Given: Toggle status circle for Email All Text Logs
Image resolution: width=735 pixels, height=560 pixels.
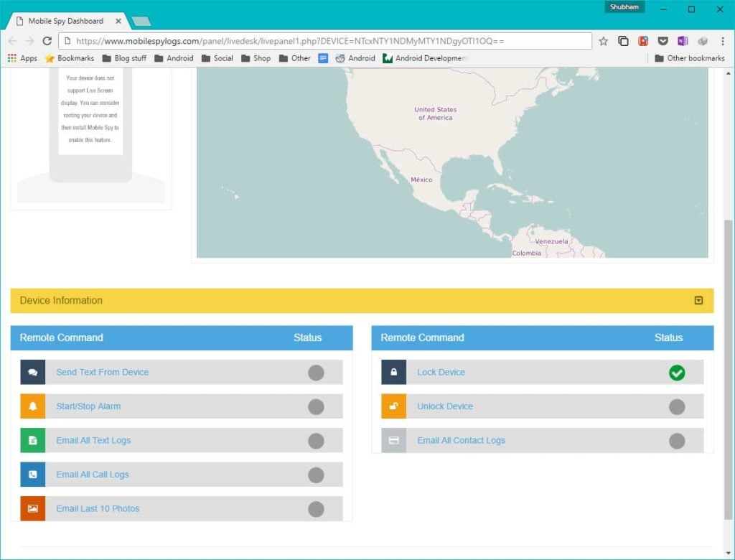Looking at the screenshot, I should tap(316, 441).
